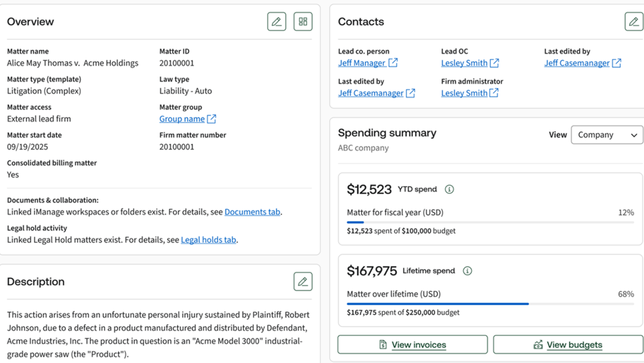Show info for Lifetime spend
Screen dimensions: 644x363
[467, 271]
